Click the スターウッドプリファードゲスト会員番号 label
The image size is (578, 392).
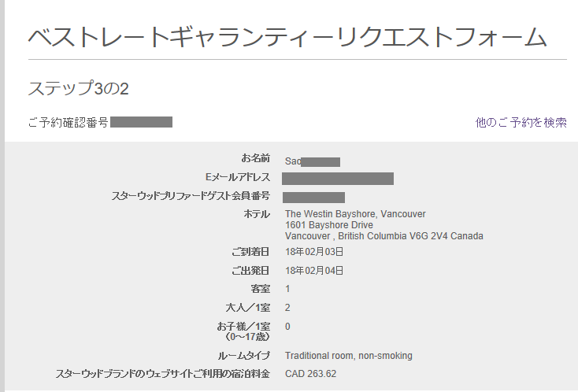191,196
